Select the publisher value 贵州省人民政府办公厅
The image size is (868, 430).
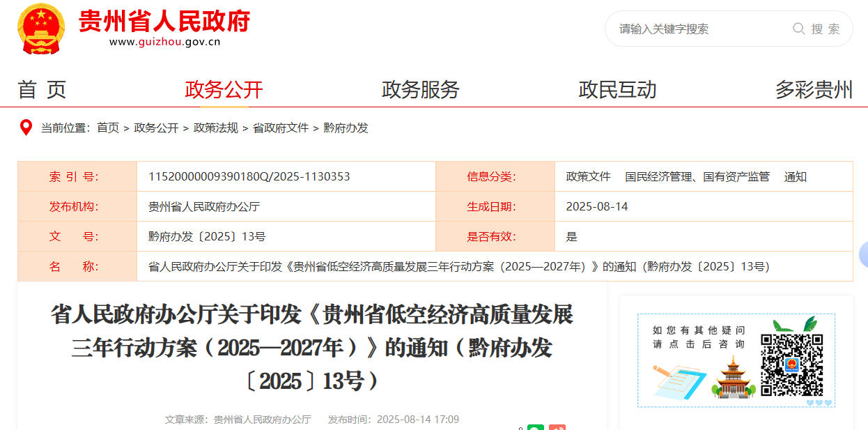tap(204, 207)
